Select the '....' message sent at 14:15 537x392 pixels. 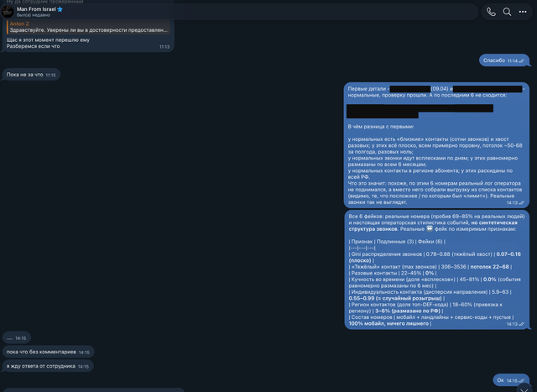pyautogui.click(x=17, y=338)
